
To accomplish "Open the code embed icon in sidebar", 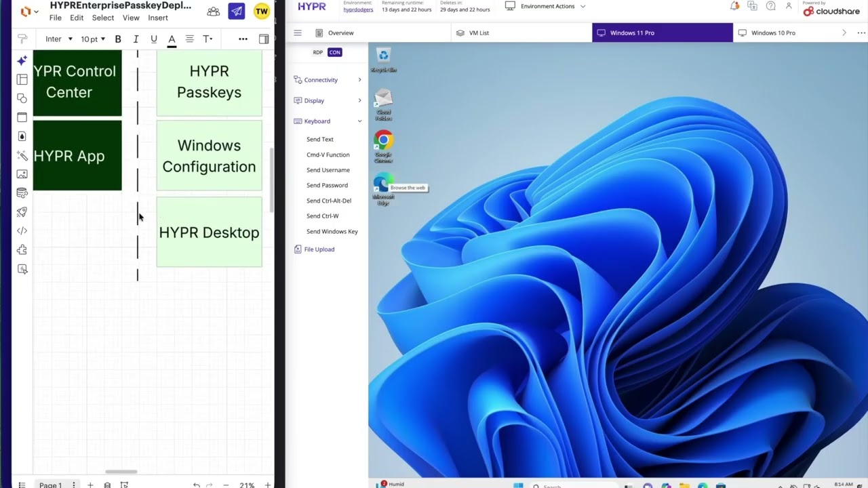I will click(22, 231).
